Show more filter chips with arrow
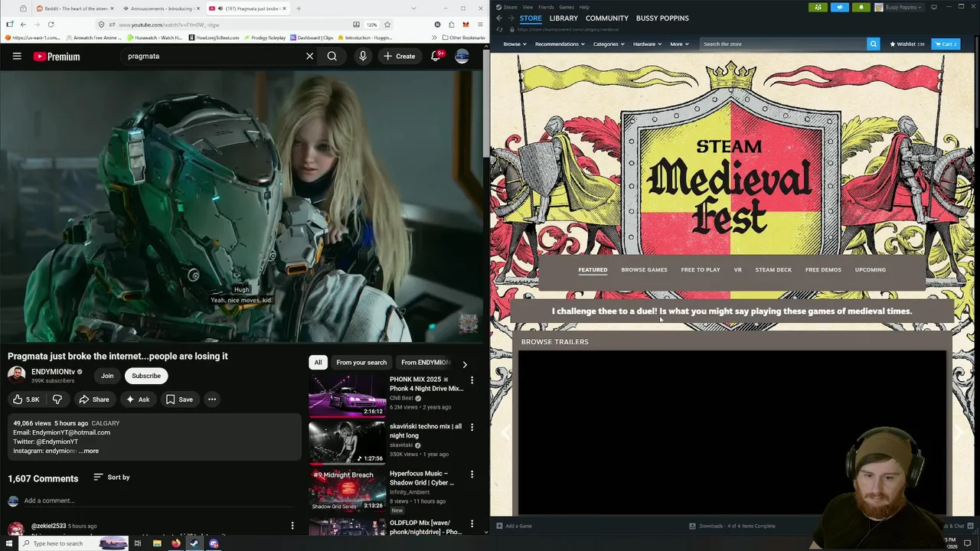Screen dimensions: 980x551 tap(465, 364)
